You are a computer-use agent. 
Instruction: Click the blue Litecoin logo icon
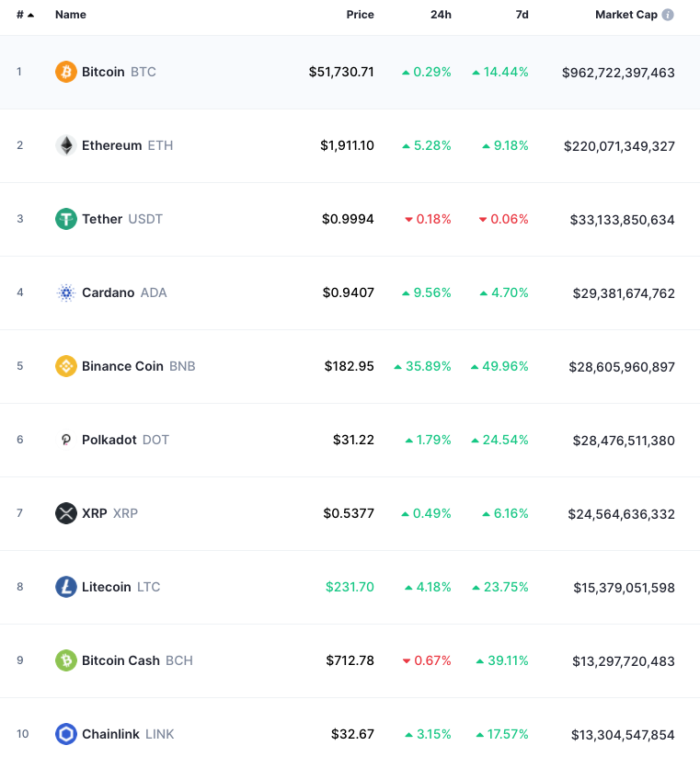[66, 587]
